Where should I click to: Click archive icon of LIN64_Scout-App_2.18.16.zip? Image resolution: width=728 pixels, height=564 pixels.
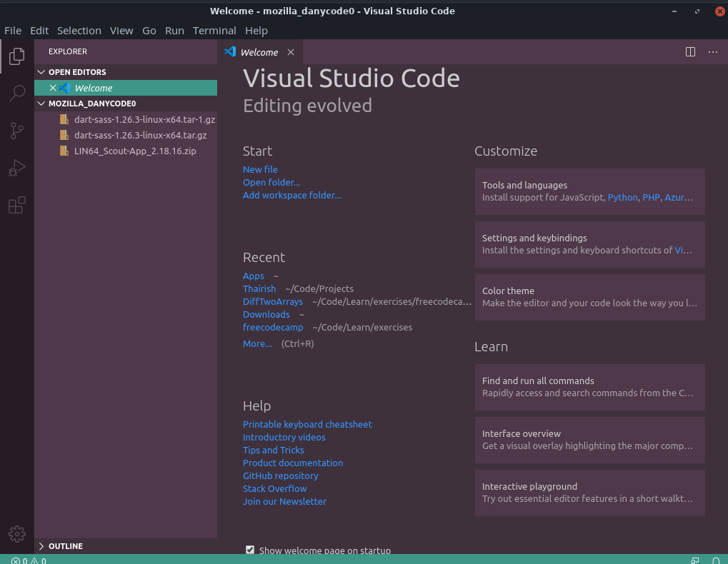point(64,151)
